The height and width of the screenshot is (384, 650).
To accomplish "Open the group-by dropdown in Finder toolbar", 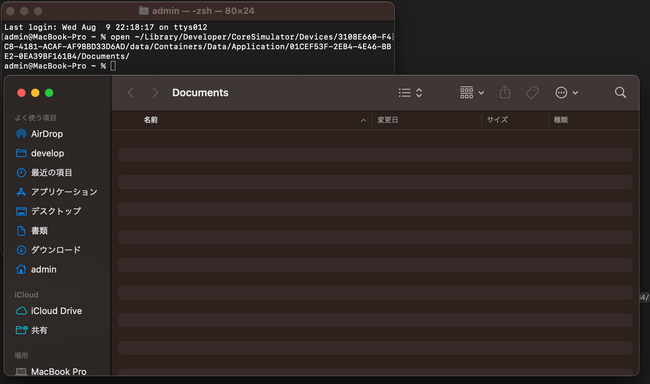I will tap(472, 92).
